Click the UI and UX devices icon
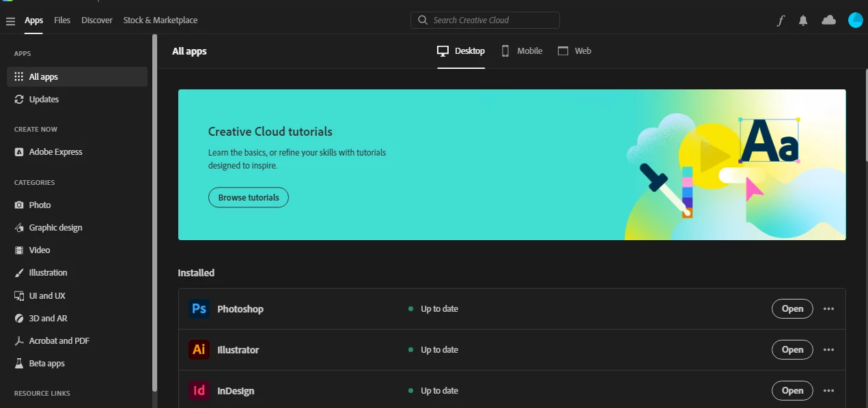 19,296
